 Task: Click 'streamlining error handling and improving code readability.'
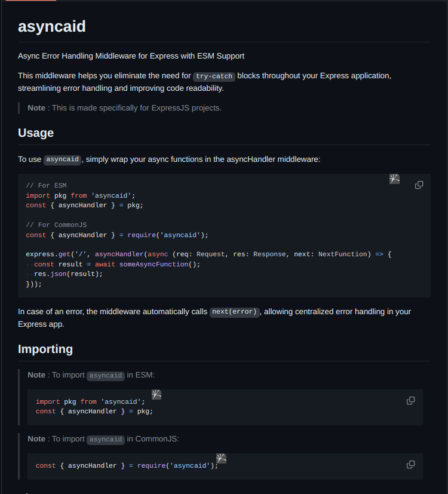[121, 88]
